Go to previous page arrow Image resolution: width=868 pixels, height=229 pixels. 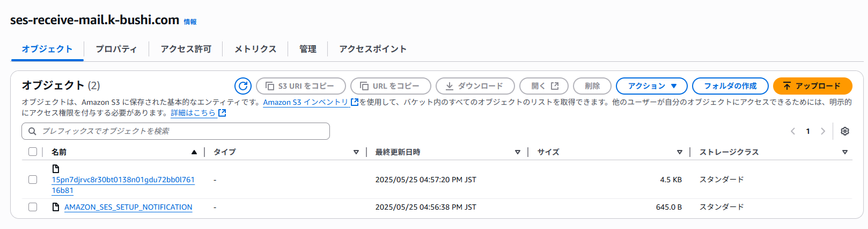793,131
